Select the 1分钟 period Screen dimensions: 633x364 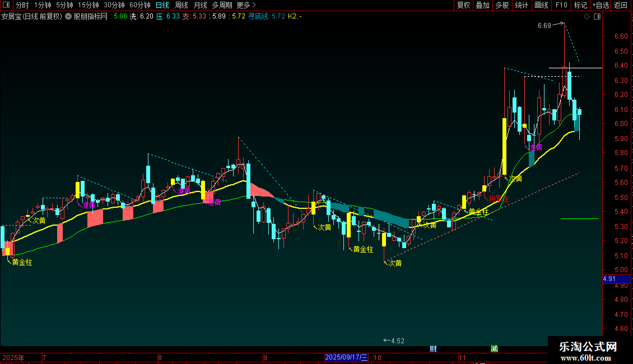(43, 5)
